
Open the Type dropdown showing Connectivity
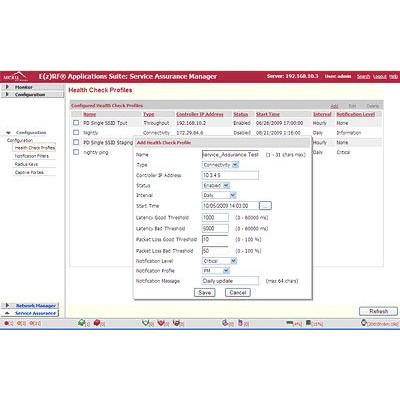click(220, 165)
